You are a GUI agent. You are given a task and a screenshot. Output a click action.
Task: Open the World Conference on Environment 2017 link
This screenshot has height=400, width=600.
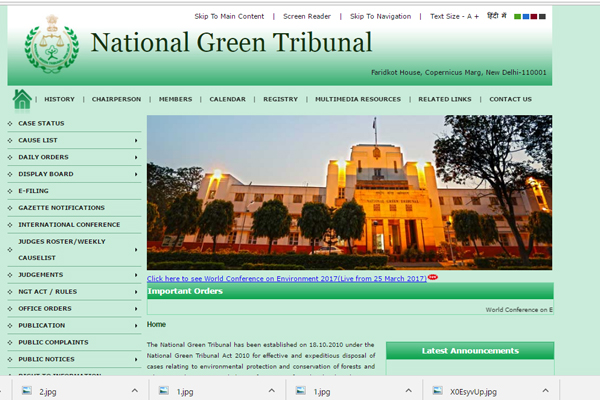coord(286,277)
